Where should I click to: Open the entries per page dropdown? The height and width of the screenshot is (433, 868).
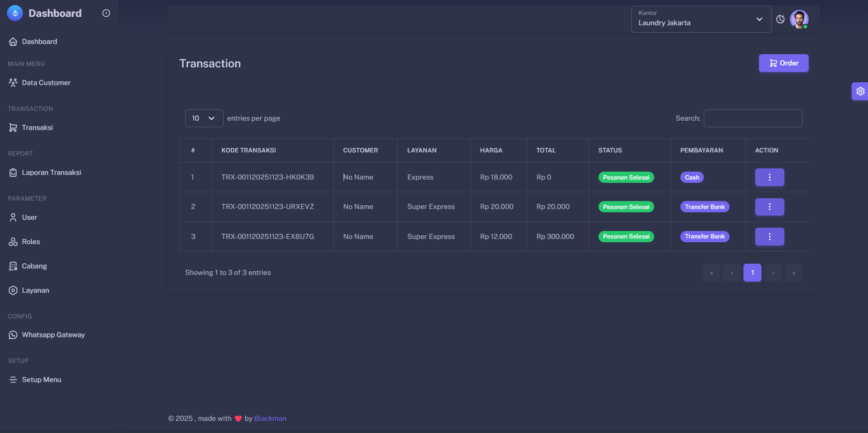pyautogui.click(x=204, y=118)
